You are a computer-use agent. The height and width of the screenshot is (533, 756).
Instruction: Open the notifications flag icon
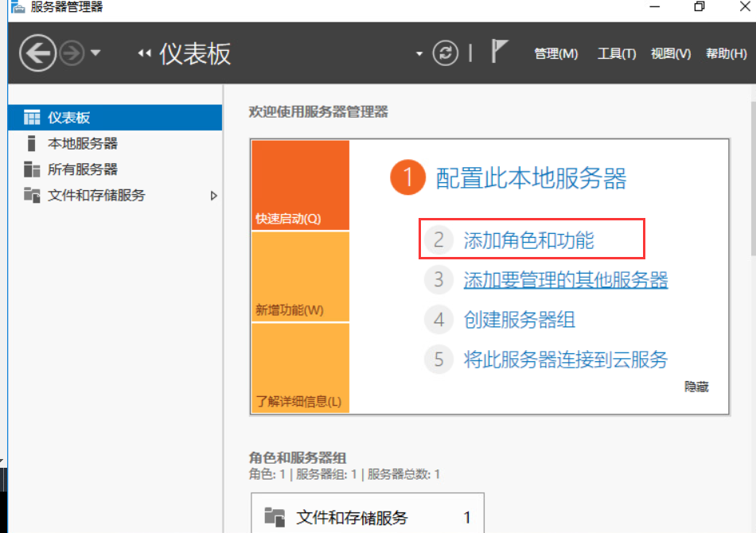click(x=498, y=51)
